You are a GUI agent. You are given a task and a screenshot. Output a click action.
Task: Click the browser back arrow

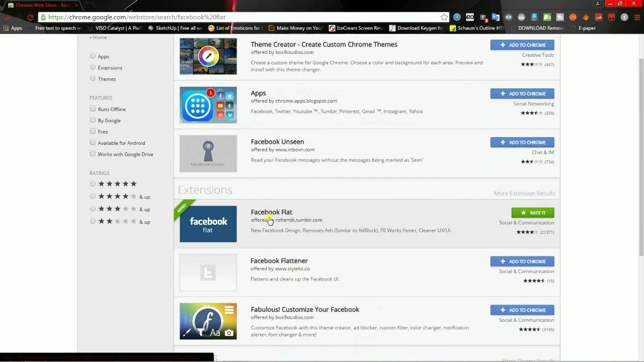click(7, 17)
